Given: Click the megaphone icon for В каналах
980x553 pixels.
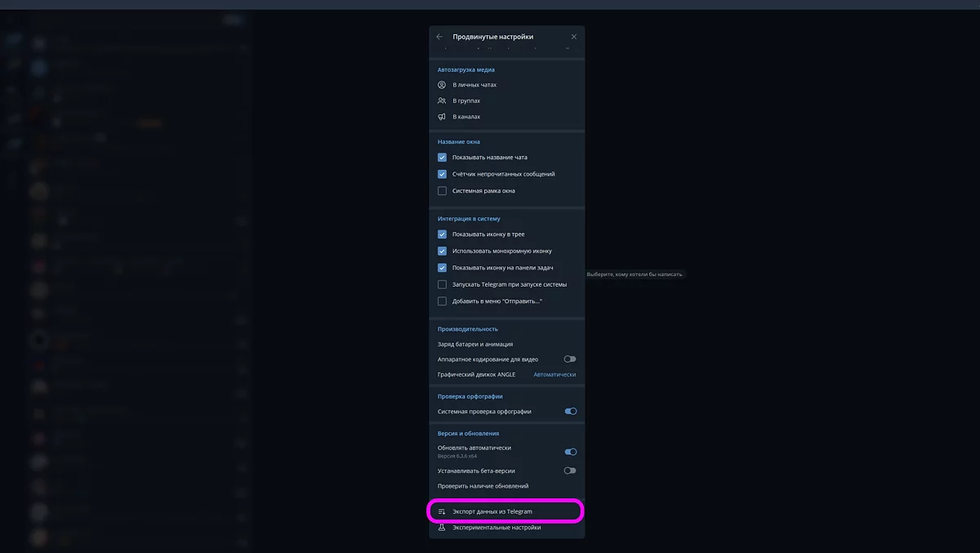Looking at the screenshot, I should click(442, 116).
